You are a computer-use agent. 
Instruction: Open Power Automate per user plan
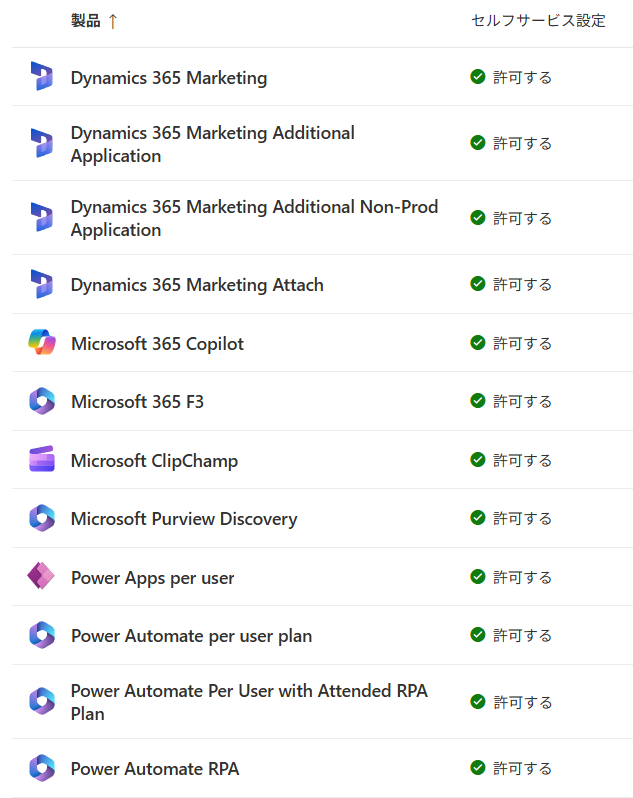pos(191,636)
